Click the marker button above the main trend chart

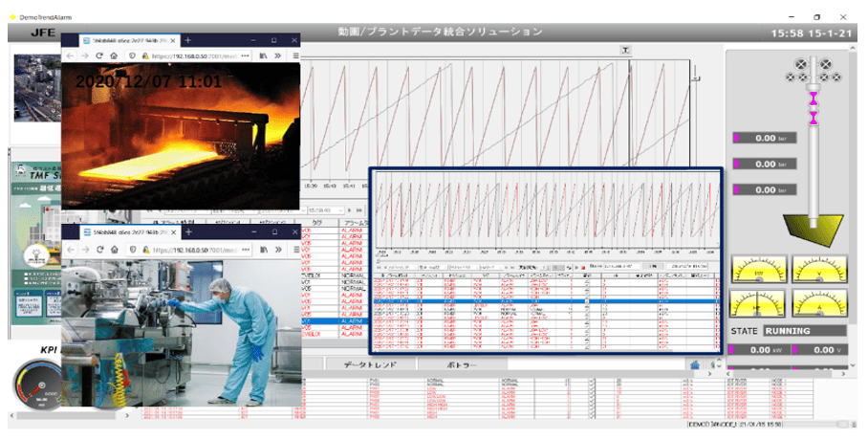pyautogui.click(x=625, y=51)
